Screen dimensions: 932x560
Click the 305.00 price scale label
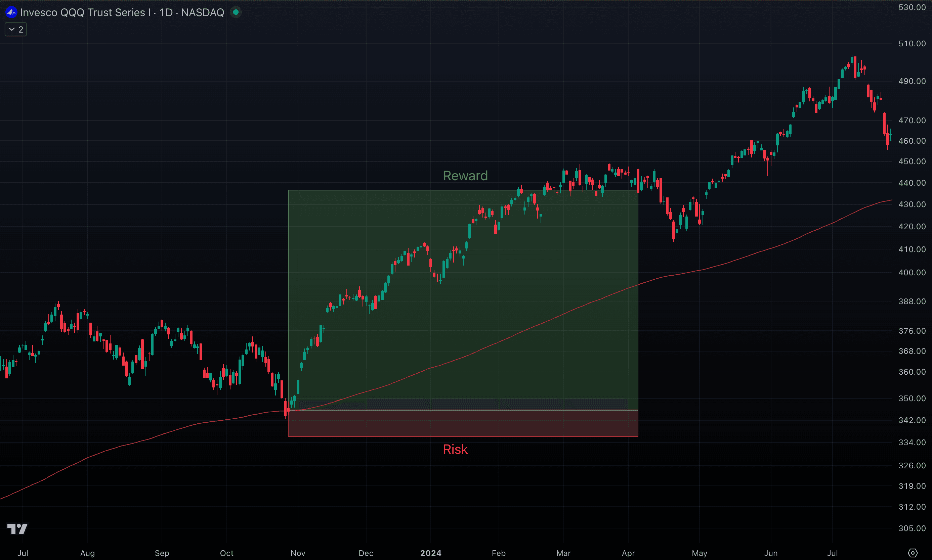coord(912,528)
